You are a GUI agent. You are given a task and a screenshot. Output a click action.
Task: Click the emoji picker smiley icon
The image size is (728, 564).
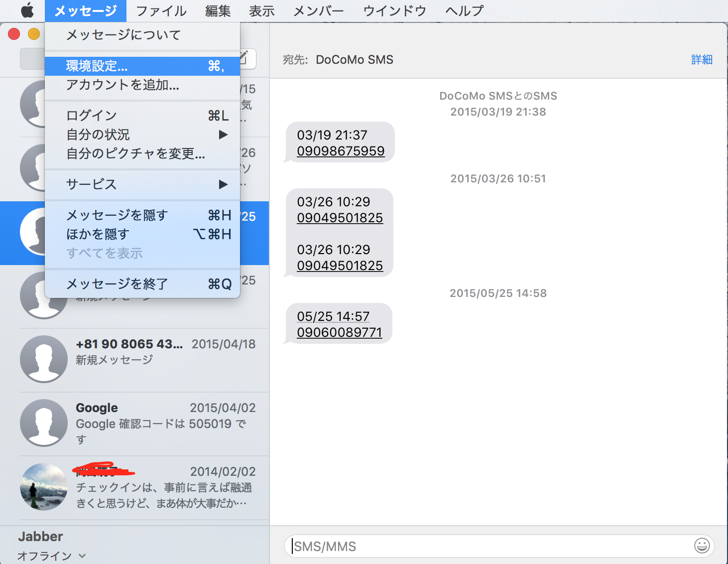tap(702, 546)
